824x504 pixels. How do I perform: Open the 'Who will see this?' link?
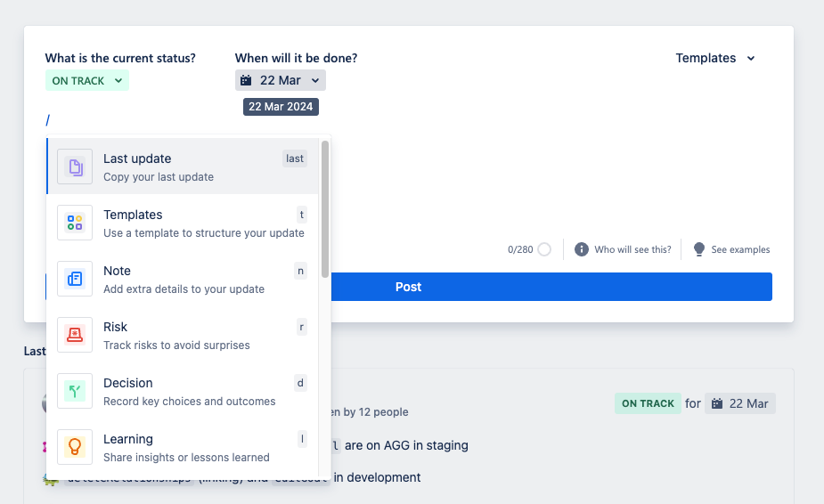(x=632, y=249)
